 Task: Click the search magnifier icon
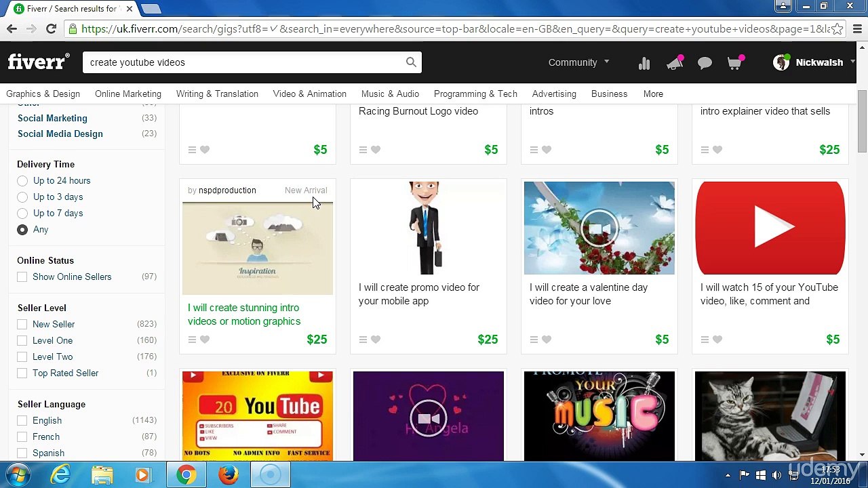tap(411, 62)
